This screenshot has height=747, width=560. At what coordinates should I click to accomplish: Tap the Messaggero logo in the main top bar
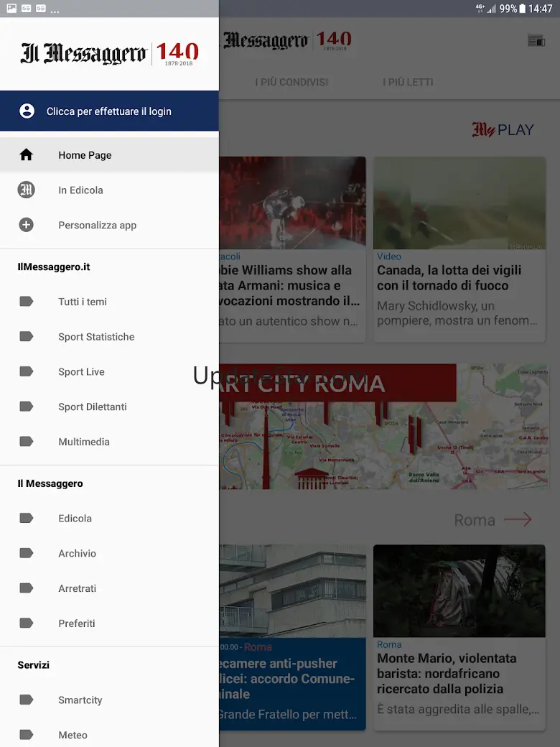(x=287, y=40)
